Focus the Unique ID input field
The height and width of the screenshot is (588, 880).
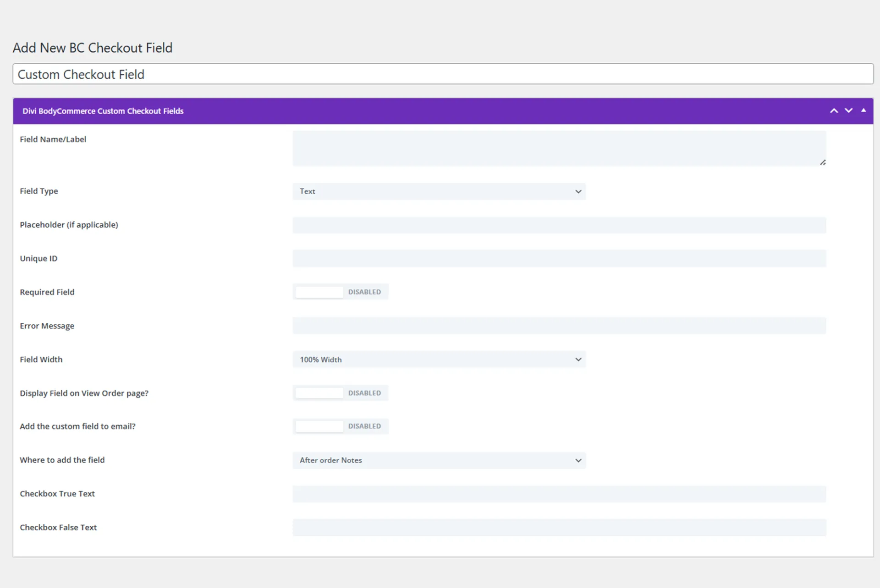(x=559, y=258)
